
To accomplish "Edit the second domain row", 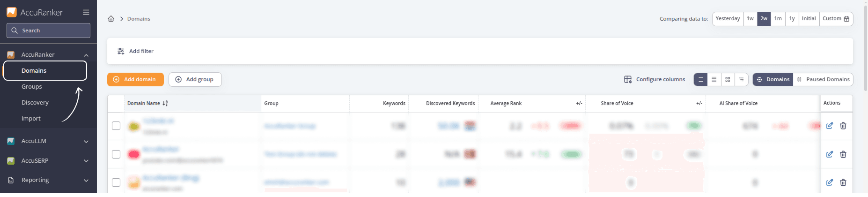I will click(830, 154).
